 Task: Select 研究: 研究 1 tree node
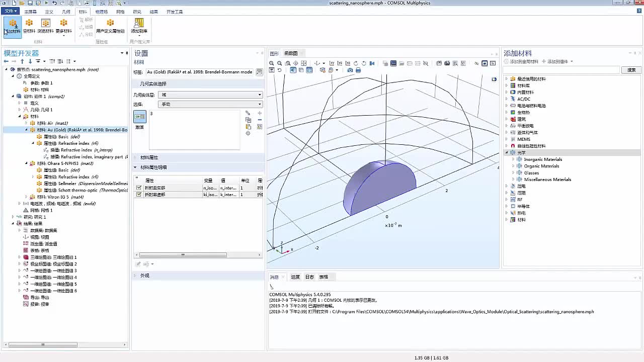(x=35, y=217)
